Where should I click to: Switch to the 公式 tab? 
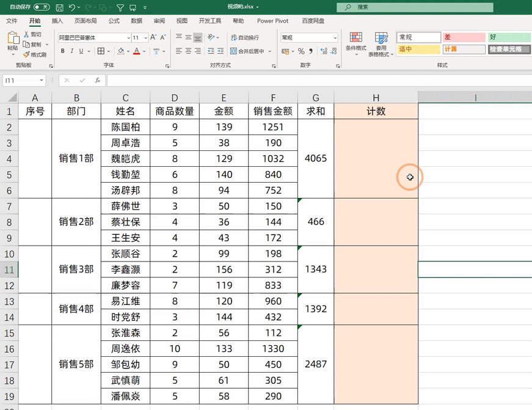coord(114,21)
